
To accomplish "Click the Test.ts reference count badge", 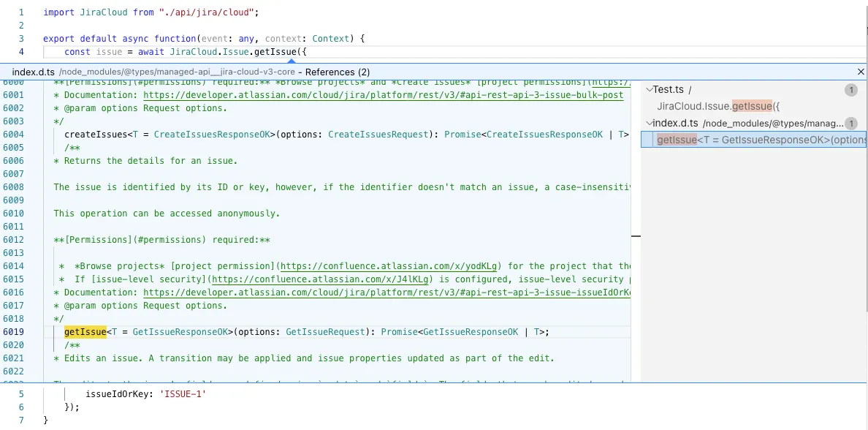I will click(851, 90).
